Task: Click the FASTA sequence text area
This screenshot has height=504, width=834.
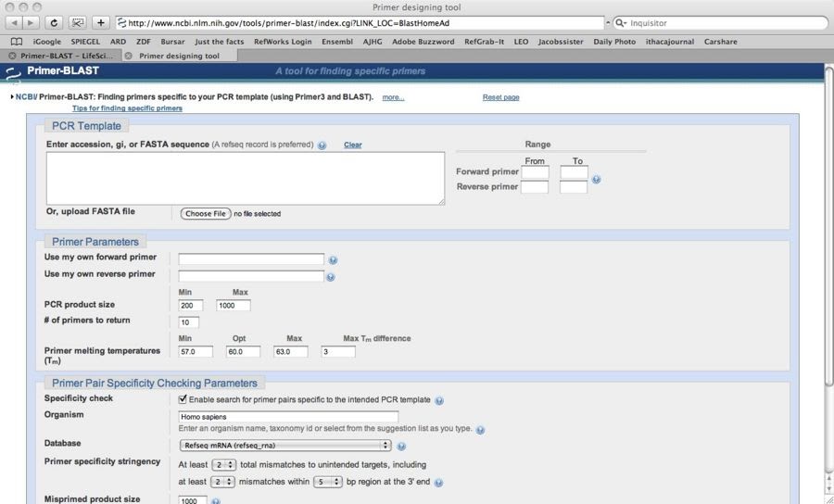Action: pyautogui.click(x=246, y=179)
